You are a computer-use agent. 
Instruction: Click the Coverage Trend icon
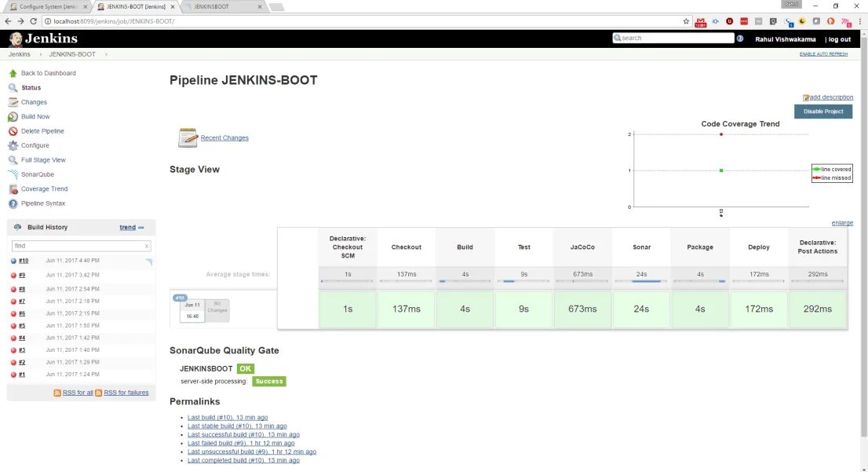click(x=13, y=189)
